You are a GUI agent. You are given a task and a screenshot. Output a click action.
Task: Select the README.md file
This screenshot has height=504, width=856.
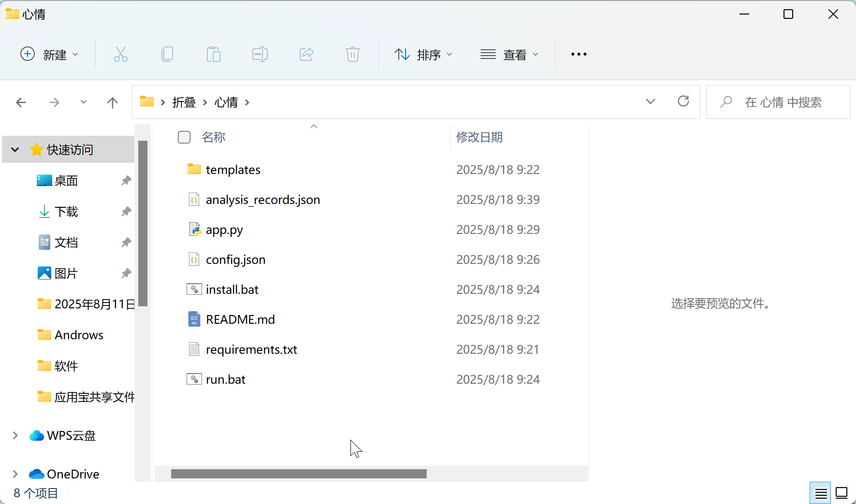(240, 319)
